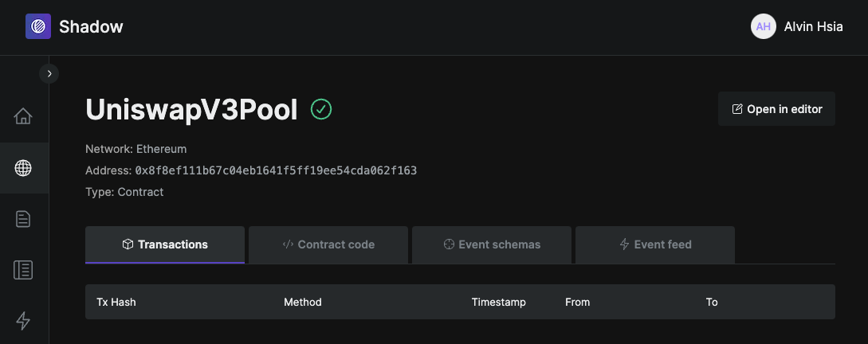This screenshot has width=868, height=344.
Task: Open the document icon in the sidebar
Action: (x=22, y=220)
